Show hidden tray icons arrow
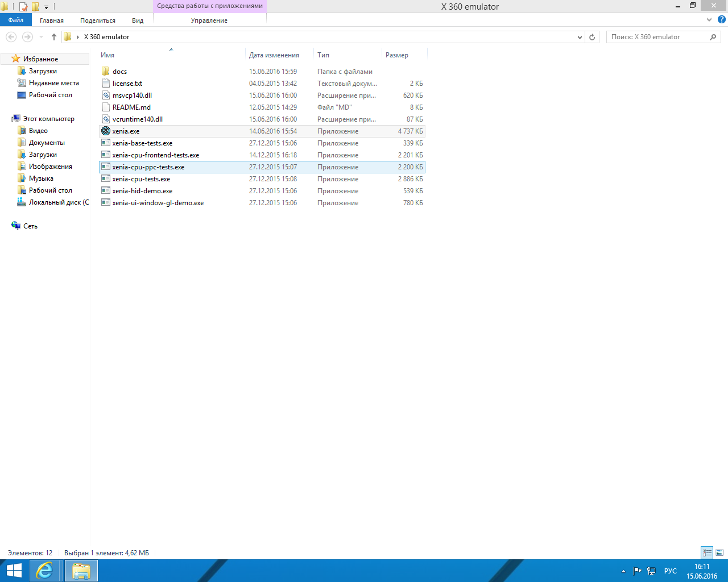The image size is (728, 582). [x=623, y=571]
